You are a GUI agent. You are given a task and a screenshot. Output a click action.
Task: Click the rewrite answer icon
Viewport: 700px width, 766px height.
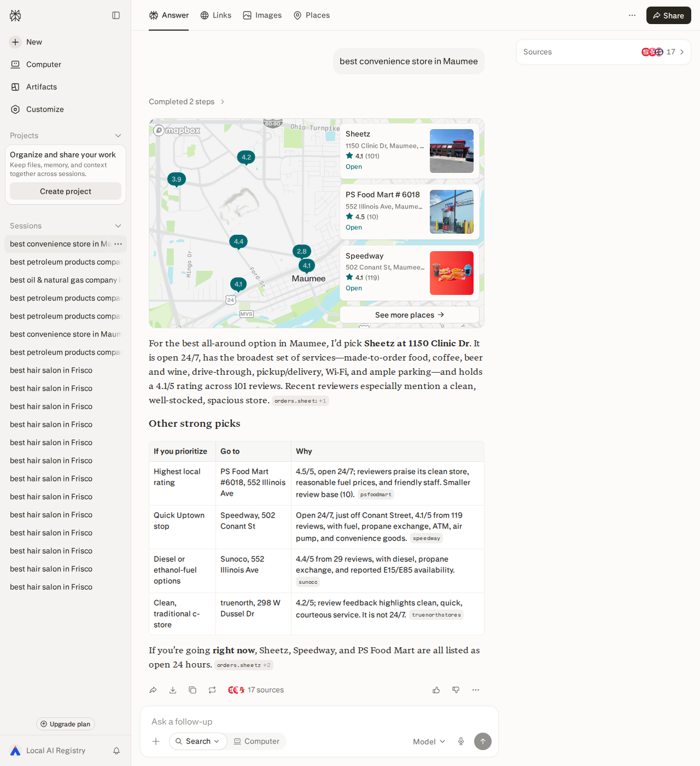point(212,690)
